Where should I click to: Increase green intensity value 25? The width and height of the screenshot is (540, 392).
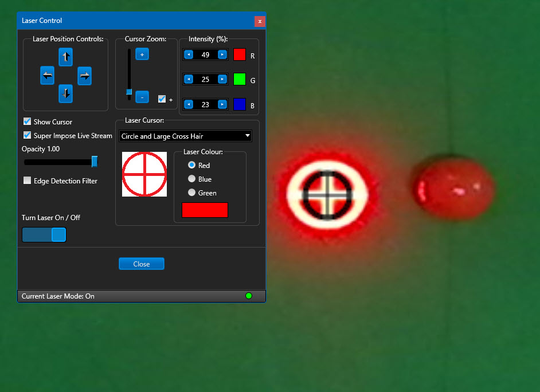click(x=222, y=79)
